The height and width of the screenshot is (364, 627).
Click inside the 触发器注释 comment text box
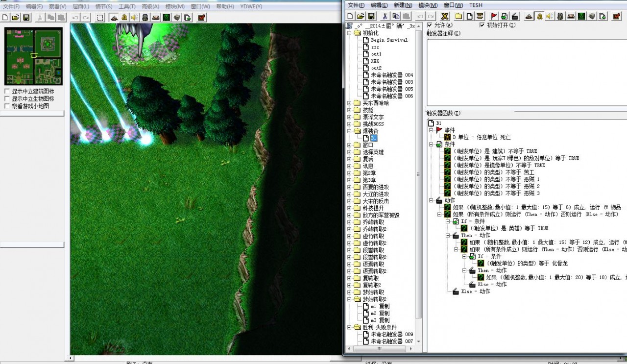[527, 72]
